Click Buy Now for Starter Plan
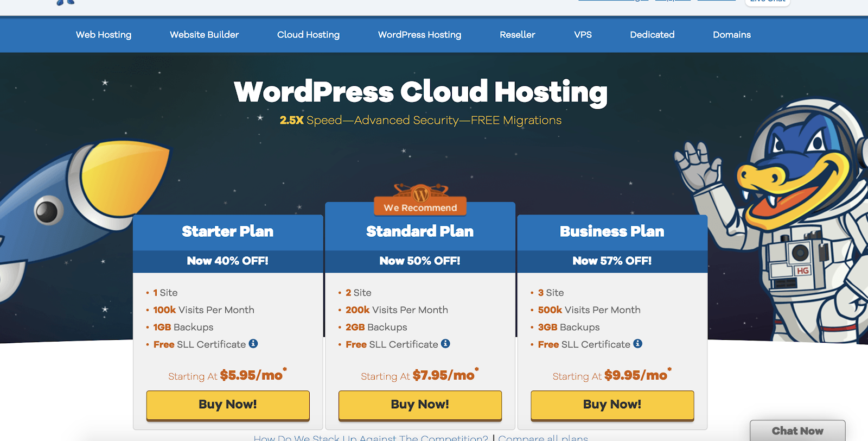This screenshot has width=868, height=441. [228, 405]
